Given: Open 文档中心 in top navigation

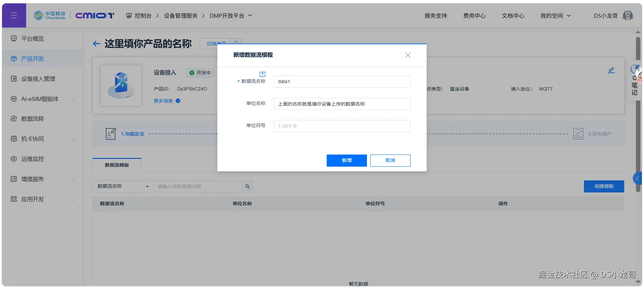Looking at the screenshot, I should coord(513,16).
